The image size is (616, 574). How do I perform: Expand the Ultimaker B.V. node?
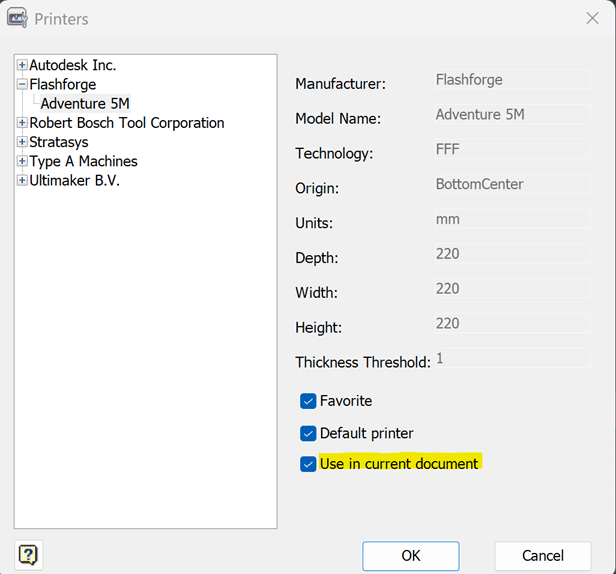coord(22,180)
